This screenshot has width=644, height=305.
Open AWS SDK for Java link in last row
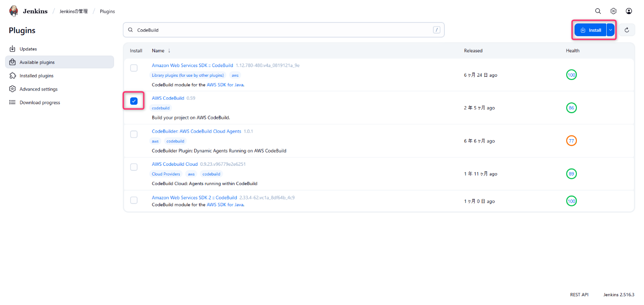pyautogui.click(x=225, y=204)
